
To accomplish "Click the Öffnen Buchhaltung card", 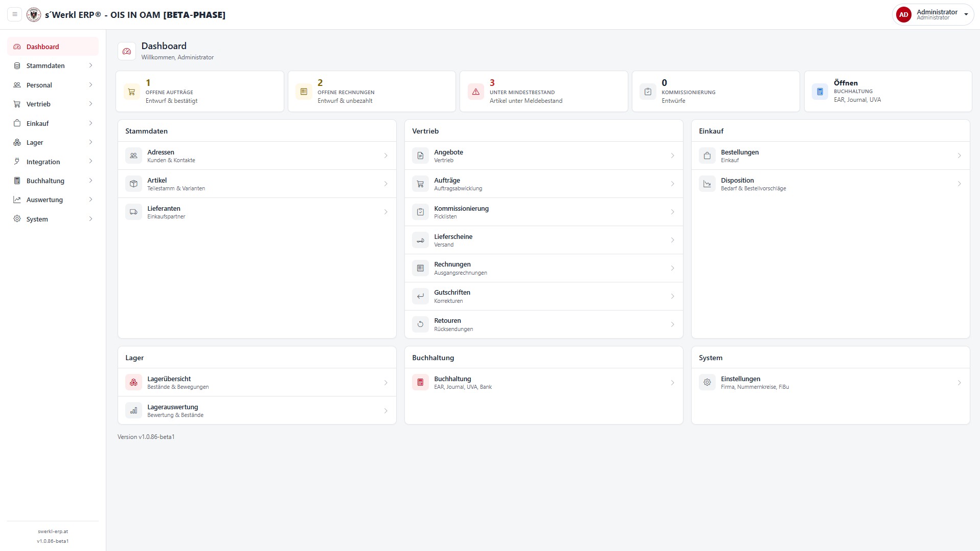I will pyautogui.click(x=888, y=92).
